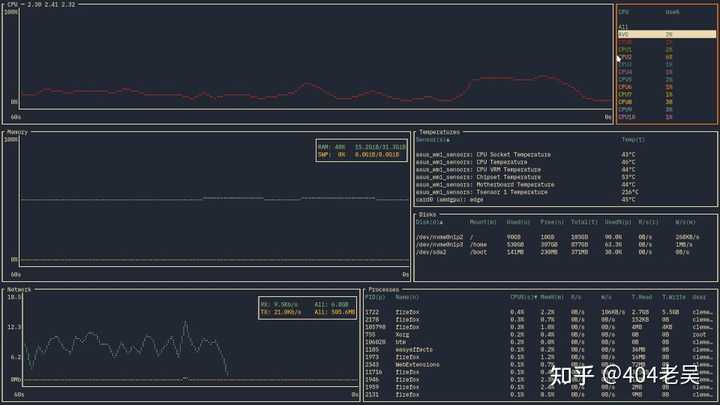
Task: Select the /dev/nvme0n1p3 disk row mounted at /home
Action: point(565,245)
